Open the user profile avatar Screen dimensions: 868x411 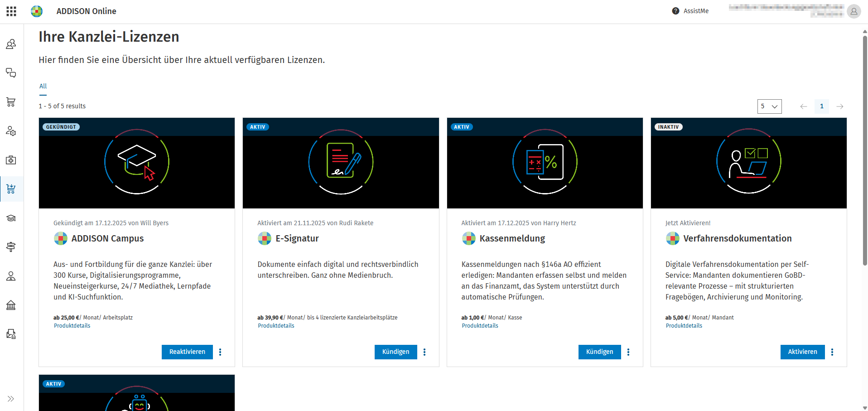click(x=854, y=11)
